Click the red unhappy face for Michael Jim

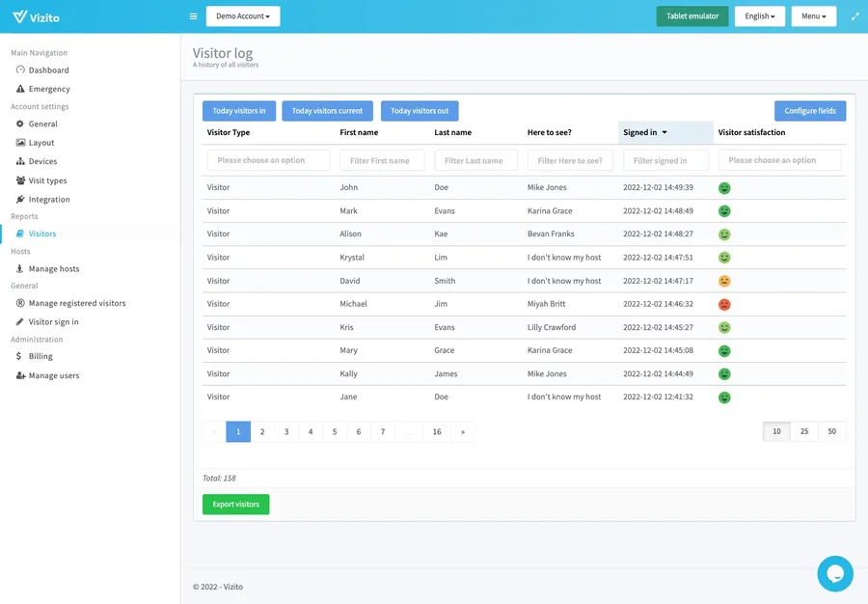[x=724, y=304]
